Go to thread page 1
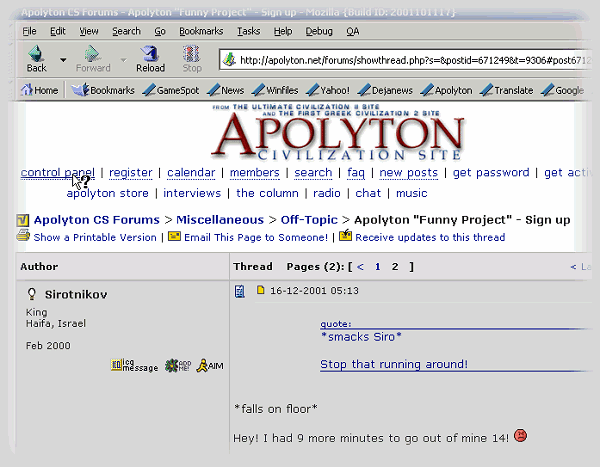600x467 pixels. (378, 267)
